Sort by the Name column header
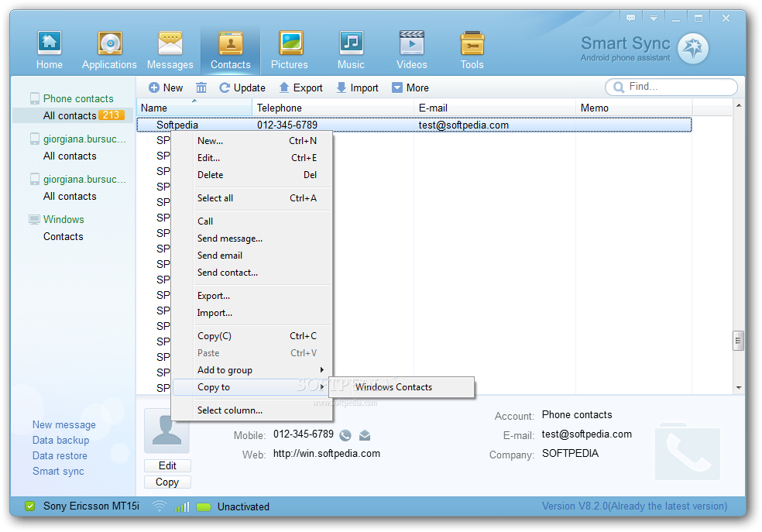 (194, 108)
